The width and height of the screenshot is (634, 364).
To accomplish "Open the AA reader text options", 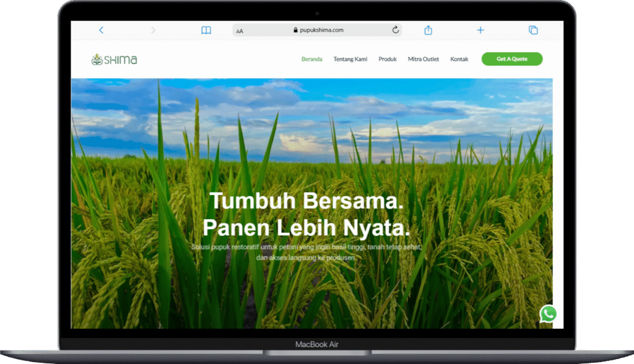I will 240,31.
